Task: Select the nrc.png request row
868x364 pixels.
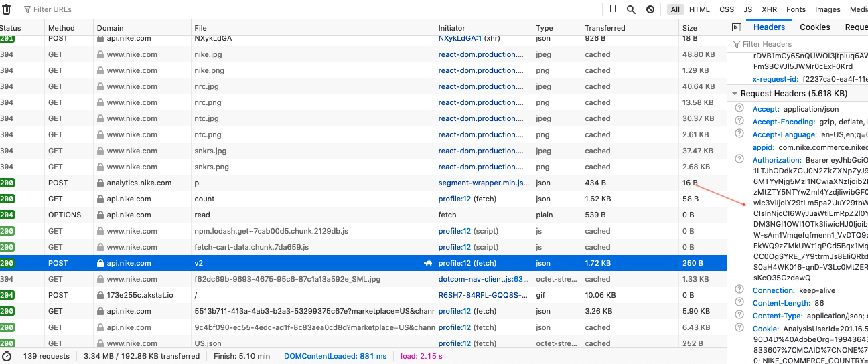Action: click(363, 102)
